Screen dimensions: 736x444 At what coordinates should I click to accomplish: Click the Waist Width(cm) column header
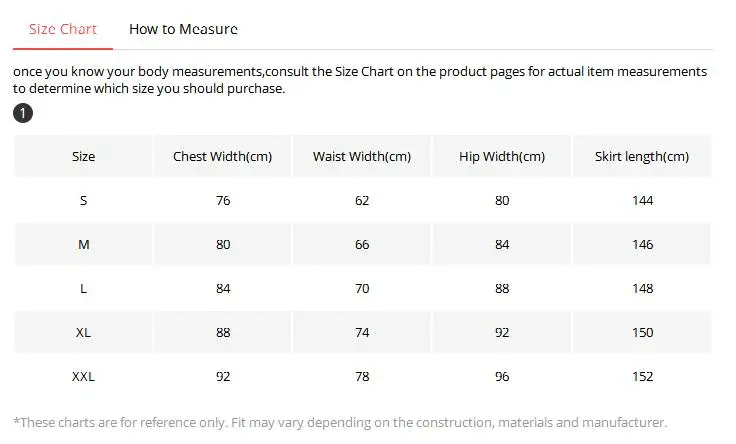(x=362, y=157)
